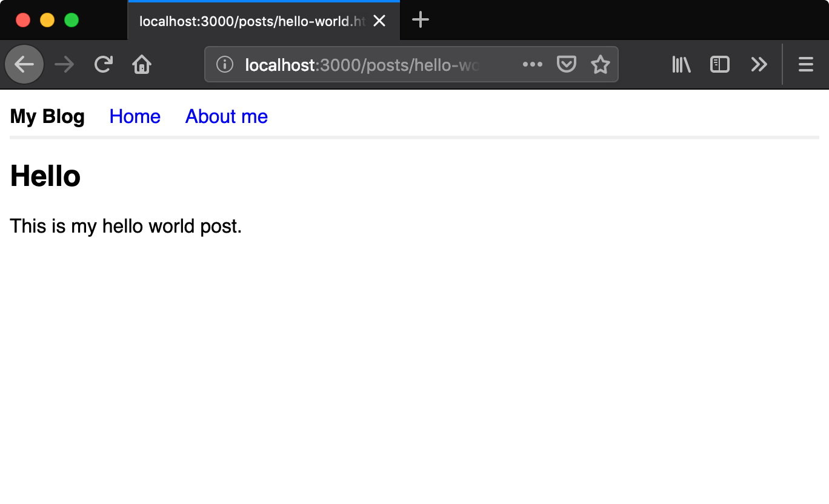The height and width of the screenshot is (504, 829).
Task: Focus the address bar URL field
Action: [364, 64]
